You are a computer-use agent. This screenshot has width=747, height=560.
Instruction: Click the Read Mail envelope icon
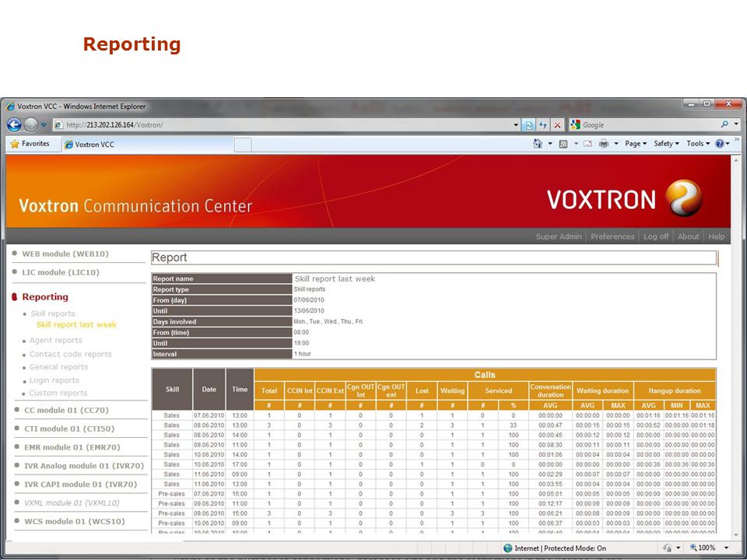click(587, 143)
